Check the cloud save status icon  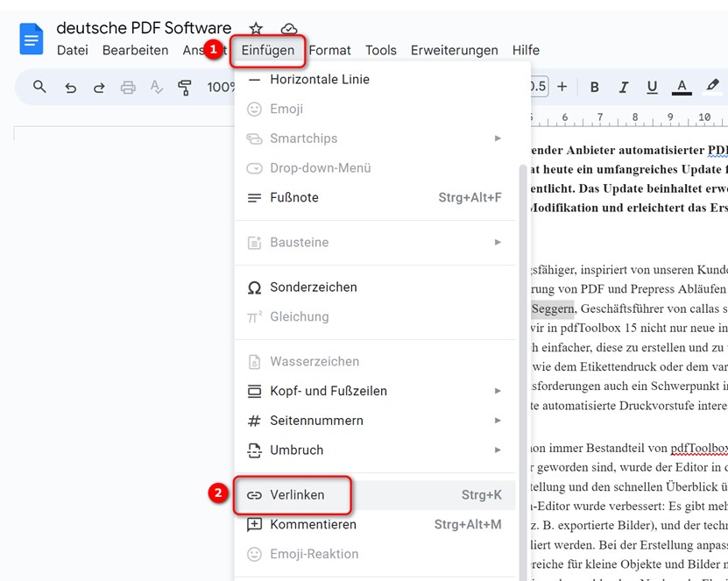click(x=288, y=29)
